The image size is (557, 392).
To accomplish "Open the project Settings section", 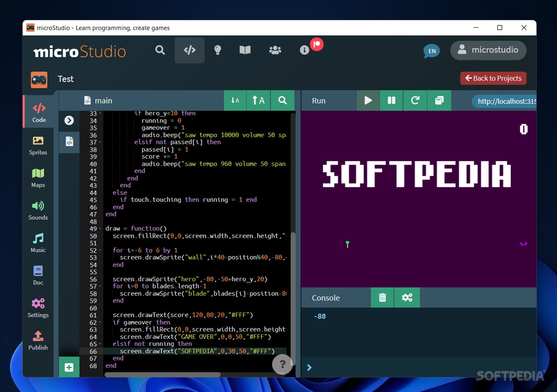I will [x=38, y=308].
